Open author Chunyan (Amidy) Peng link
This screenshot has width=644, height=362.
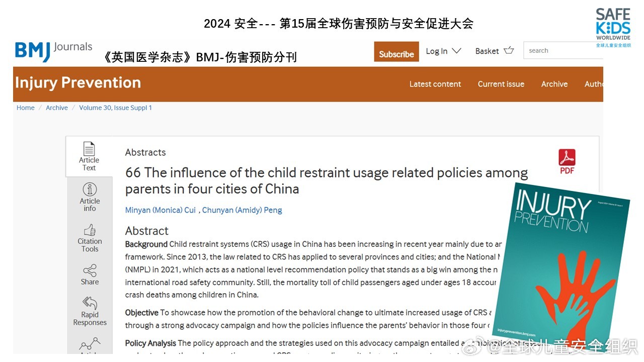coord(242,210)
